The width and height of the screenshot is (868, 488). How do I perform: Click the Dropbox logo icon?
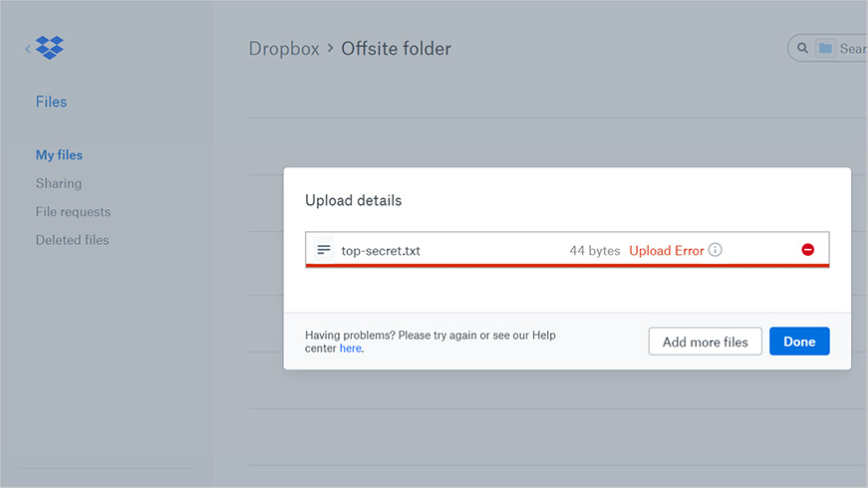point(50,48)
